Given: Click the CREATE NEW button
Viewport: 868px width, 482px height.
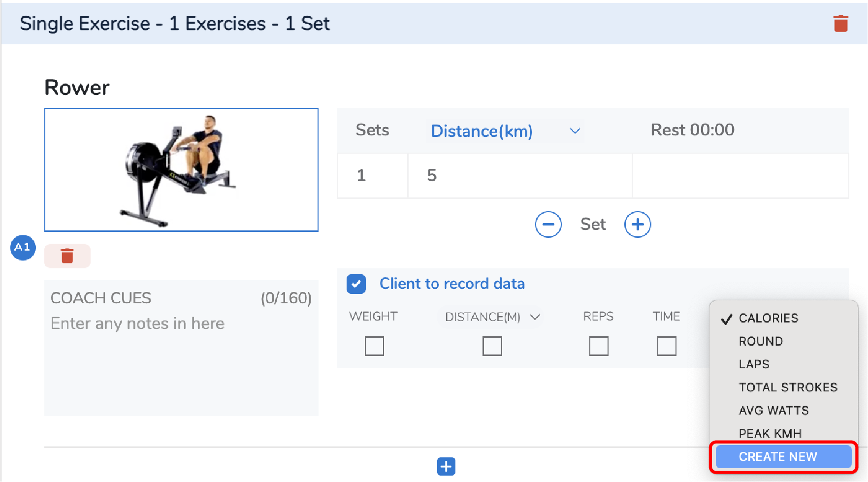Looking at the screenshot, I should (783, 457).
